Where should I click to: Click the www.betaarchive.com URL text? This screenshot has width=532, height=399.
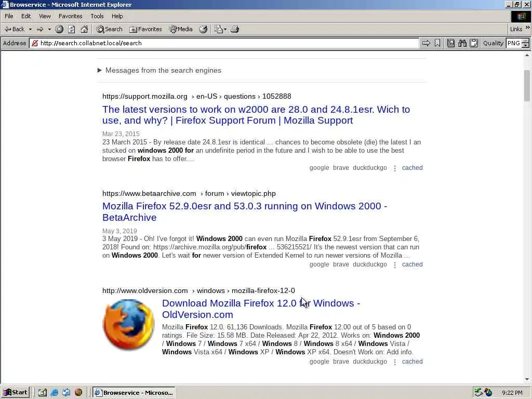149,193
